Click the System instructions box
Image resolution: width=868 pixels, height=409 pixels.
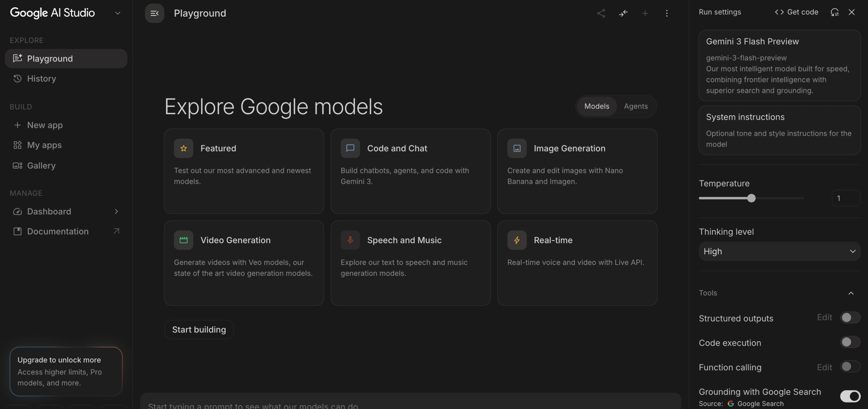click(779, 130)
